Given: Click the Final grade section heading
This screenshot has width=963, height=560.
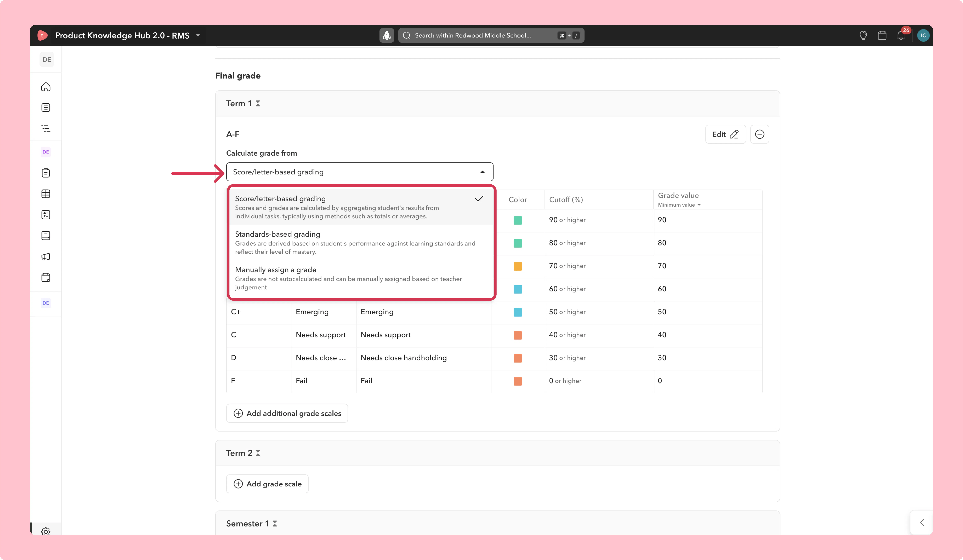Looking at the screenshot, I should [x=238, y=76].
